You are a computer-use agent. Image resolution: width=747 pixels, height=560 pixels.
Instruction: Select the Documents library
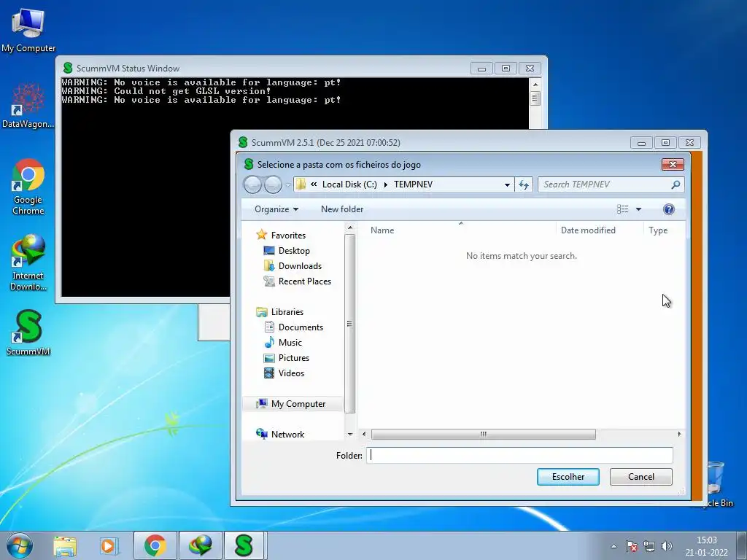tap(301, 327)
